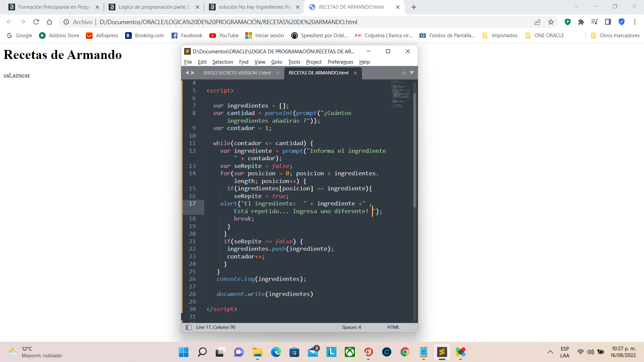Open File menu in Sublime Text
The image size is (644, 362).
tap(188, 62)
